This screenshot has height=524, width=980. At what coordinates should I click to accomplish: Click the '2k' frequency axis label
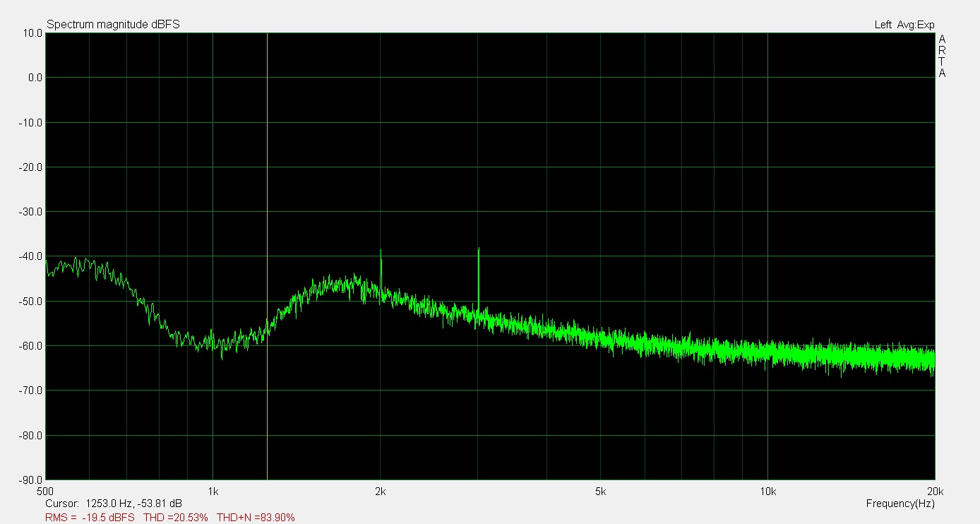pyautogui.click(x=381, y=491)
